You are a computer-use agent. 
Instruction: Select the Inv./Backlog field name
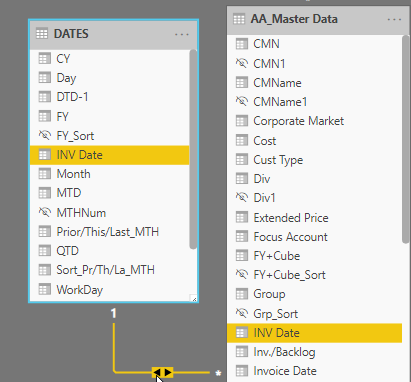tap(284, 352)
